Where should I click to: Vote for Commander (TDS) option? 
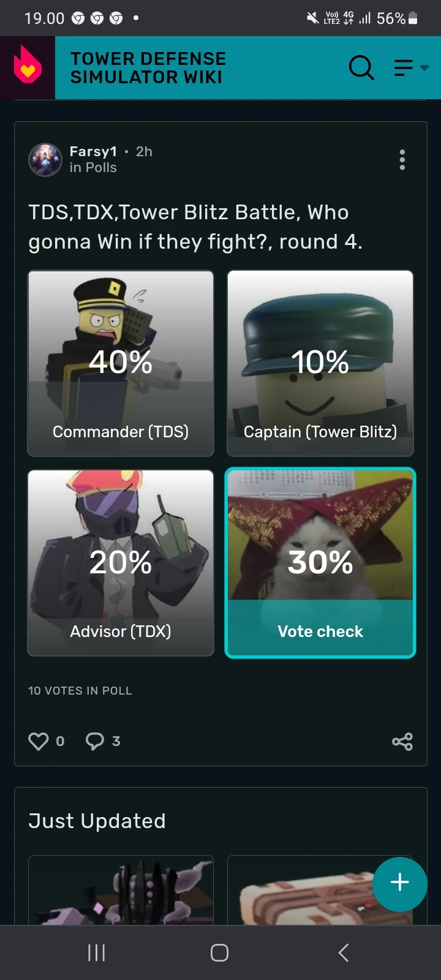click(x=121, y=363)
